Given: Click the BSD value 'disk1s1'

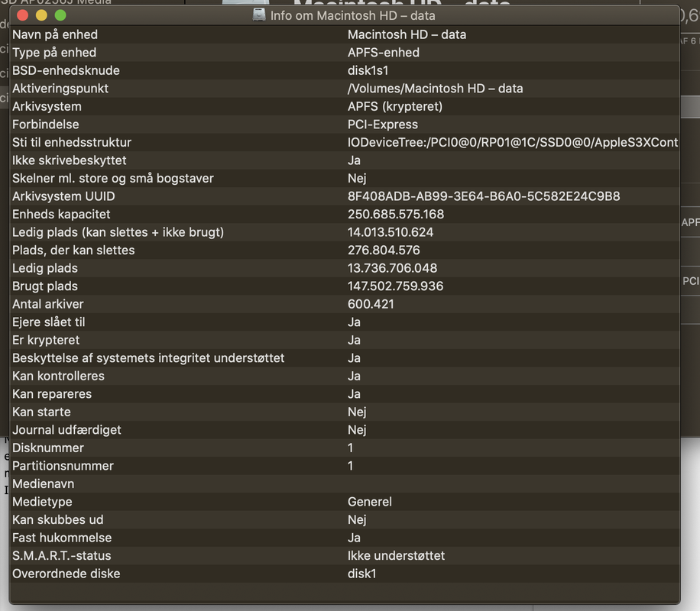Looking at the screenshot, I should (x=368, y=70).
